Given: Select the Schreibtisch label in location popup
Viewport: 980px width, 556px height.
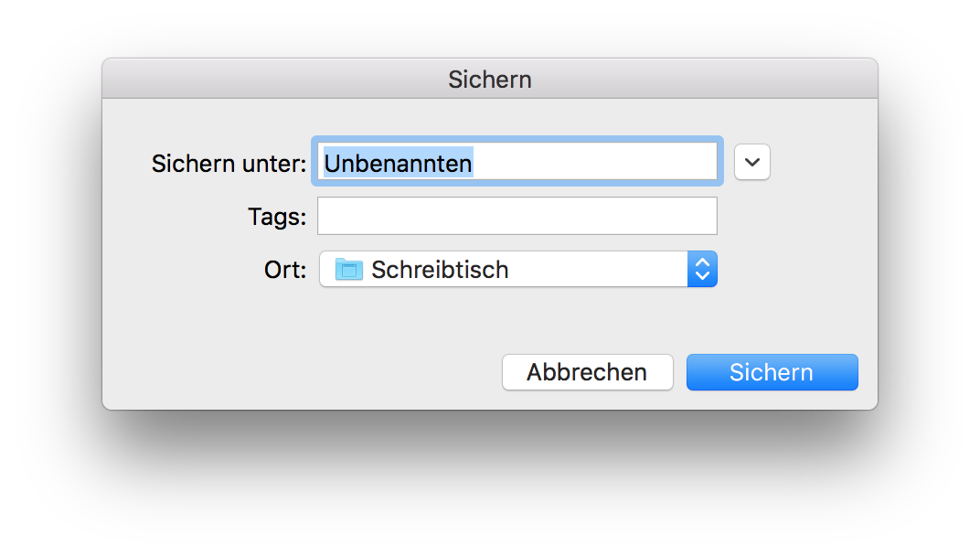Looking at the screenshot, I should 440,270.
